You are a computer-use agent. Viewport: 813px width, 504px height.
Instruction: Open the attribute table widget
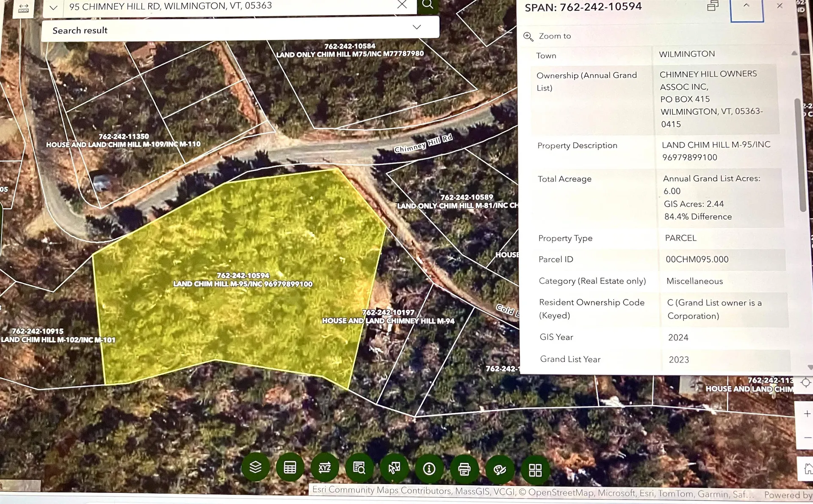290,468
